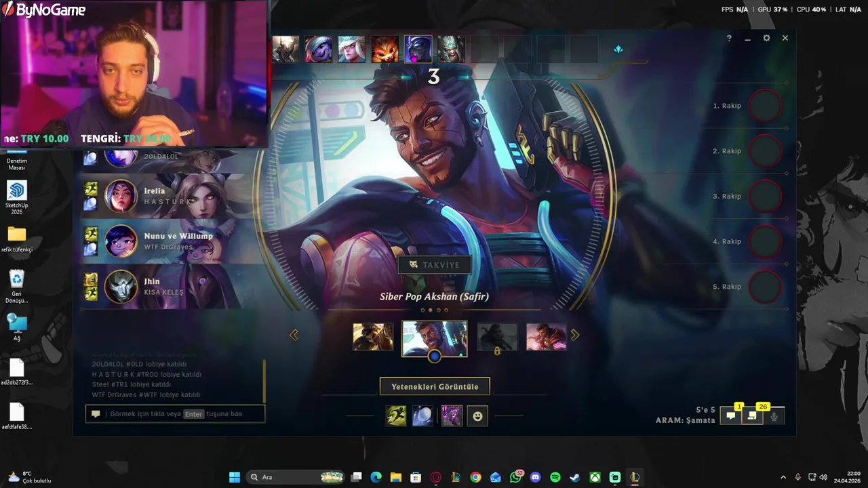Click the taskbar Ara search box
This screenshot has height=488, width=868.
pos(296,477)
